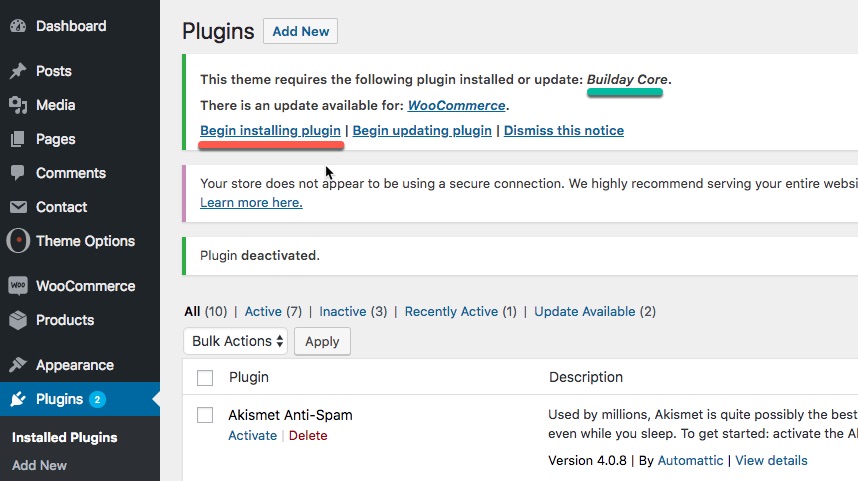Check the Akismet Anti-Spam checkbox

pyautogui.click(x=205, y=415)
